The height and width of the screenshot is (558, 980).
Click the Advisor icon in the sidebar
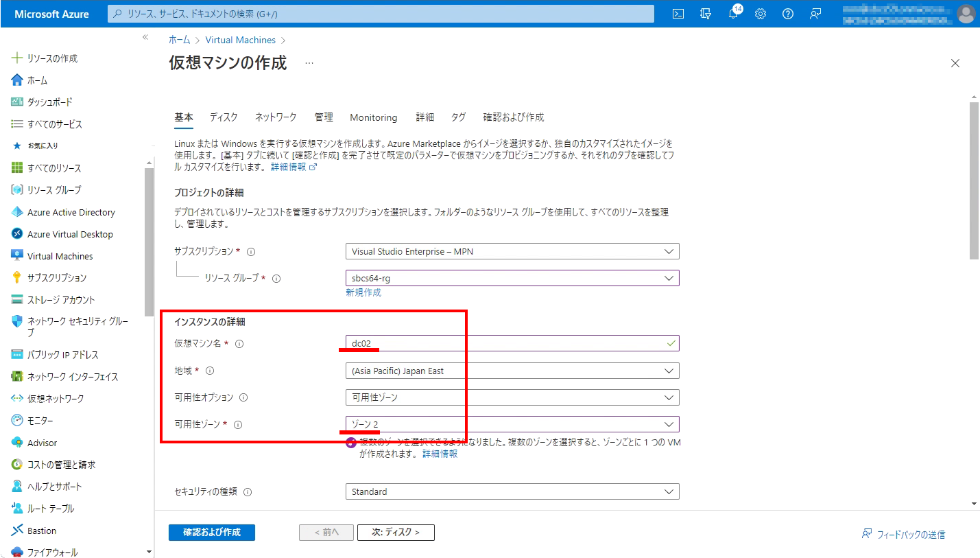point(17,443)
